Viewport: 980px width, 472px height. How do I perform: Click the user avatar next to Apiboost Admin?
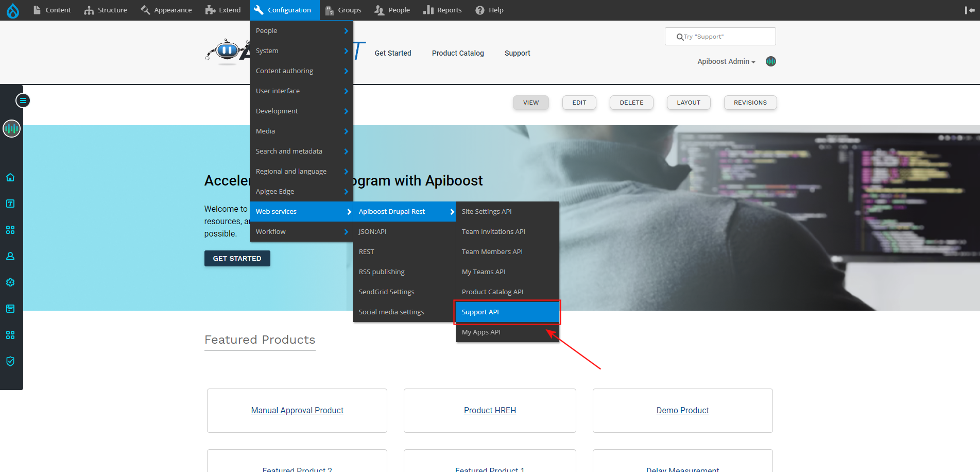point(771,61)
